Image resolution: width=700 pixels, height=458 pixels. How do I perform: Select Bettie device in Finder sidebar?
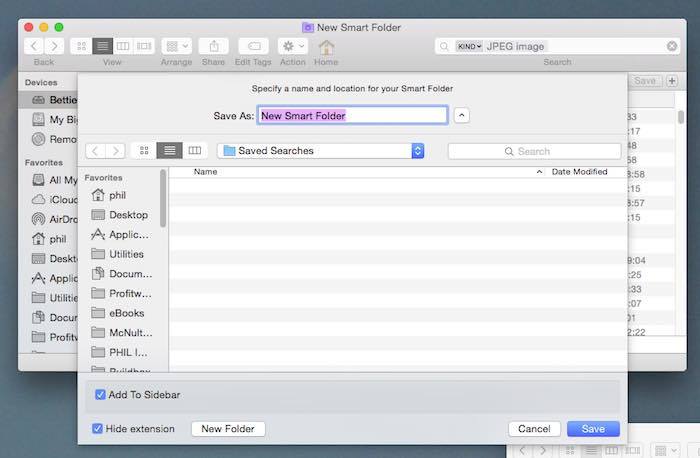click(x=48, y=100)
